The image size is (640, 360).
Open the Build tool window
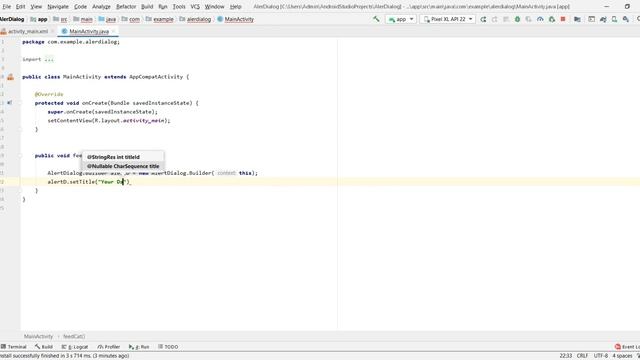coord(44,347)
